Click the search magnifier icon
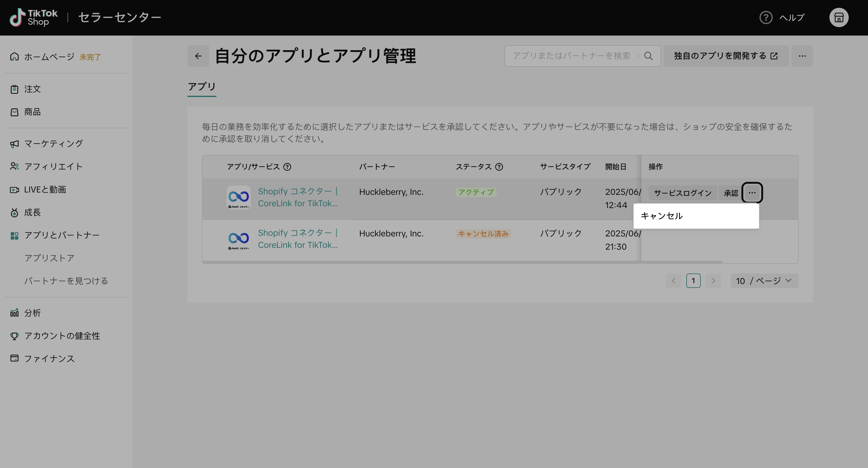Viewport: 868px width, 468px height. click(x=648, y=56)
